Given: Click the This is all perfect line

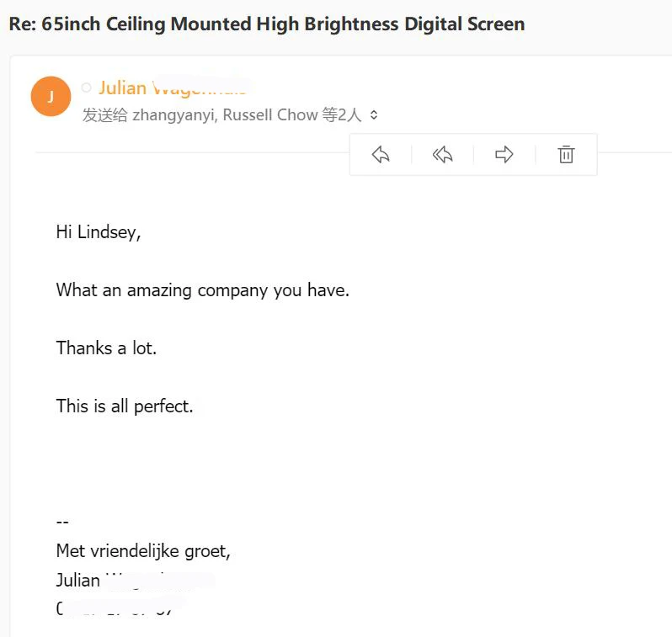Looking at the screenshot, I should (x=125, y=406).
